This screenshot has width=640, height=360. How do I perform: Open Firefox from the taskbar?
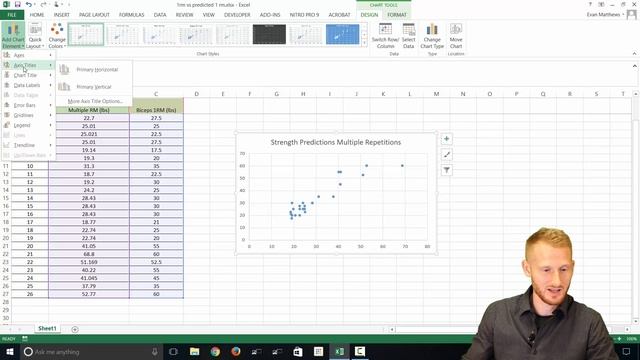pyautogui.click(x=236, y=352)
